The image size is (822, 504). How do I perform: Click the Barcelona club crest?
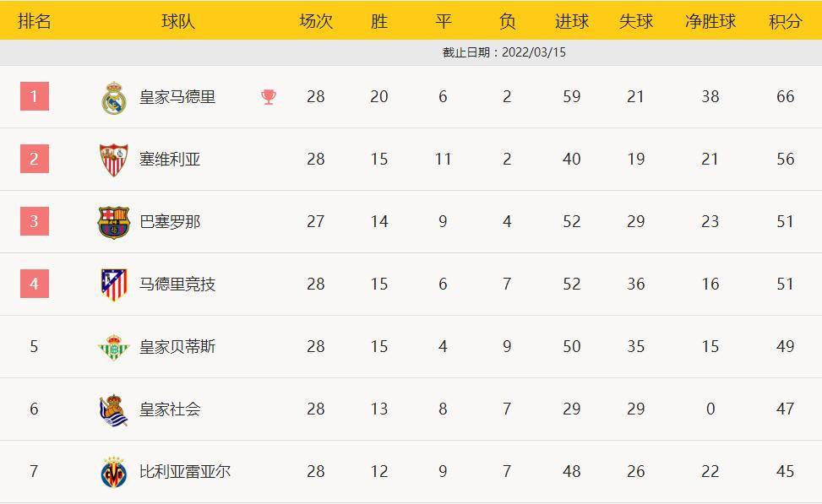113,222
